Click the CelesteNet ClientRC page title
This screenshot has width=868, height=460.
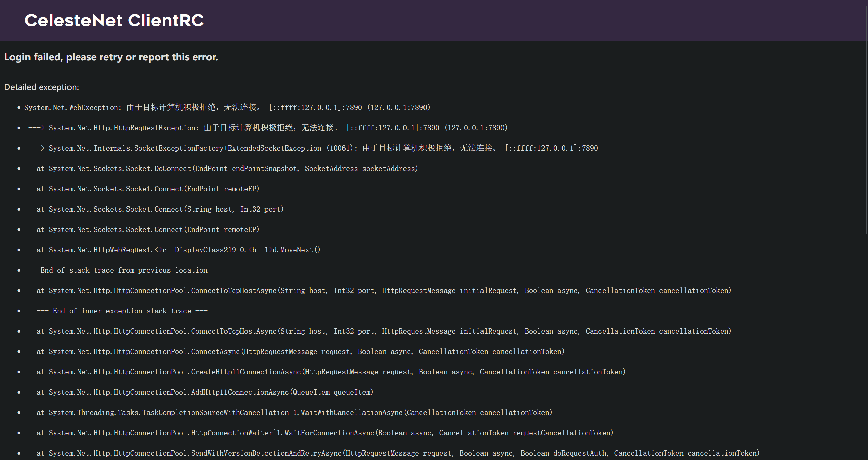coord(114,20)
